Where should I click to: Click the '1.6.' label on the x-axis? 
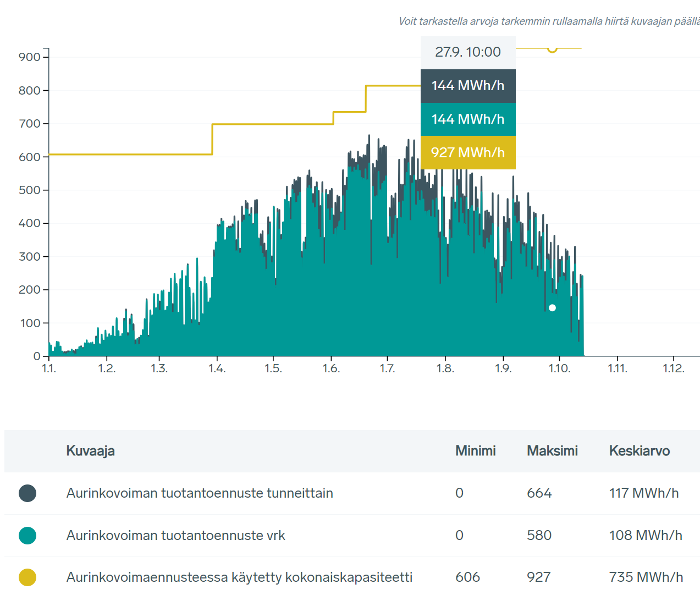[x=331, y=368]
